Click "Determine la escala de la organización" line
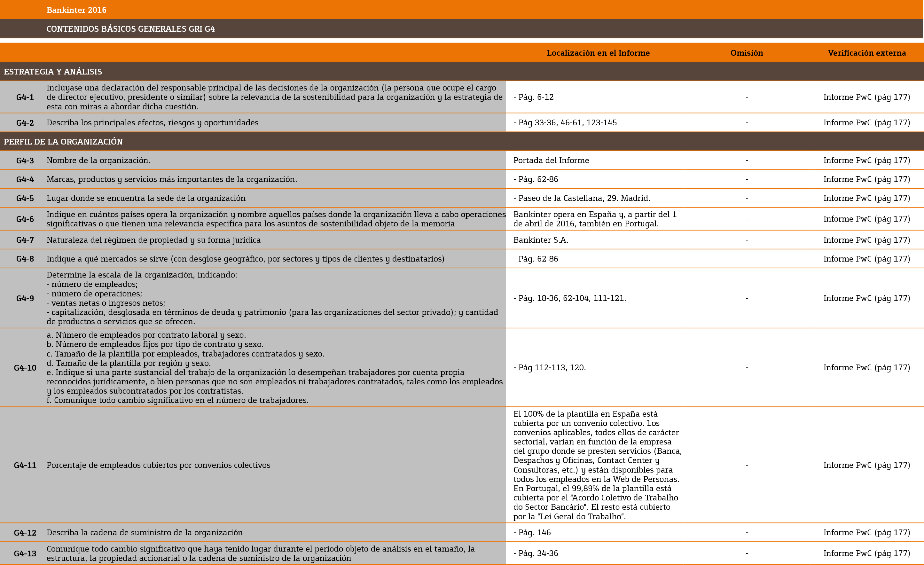This screenshot has height=565, width=924. [x=142, y=275]
